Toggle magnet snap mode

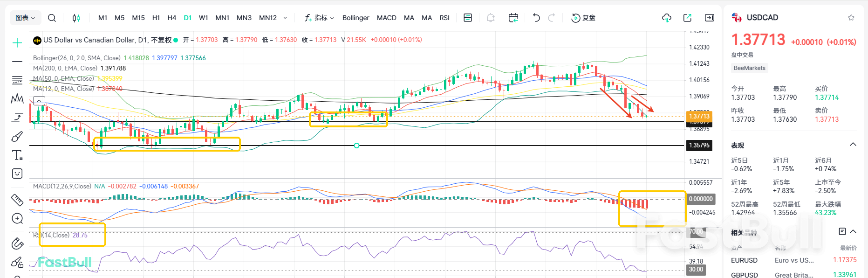(17, 243)
